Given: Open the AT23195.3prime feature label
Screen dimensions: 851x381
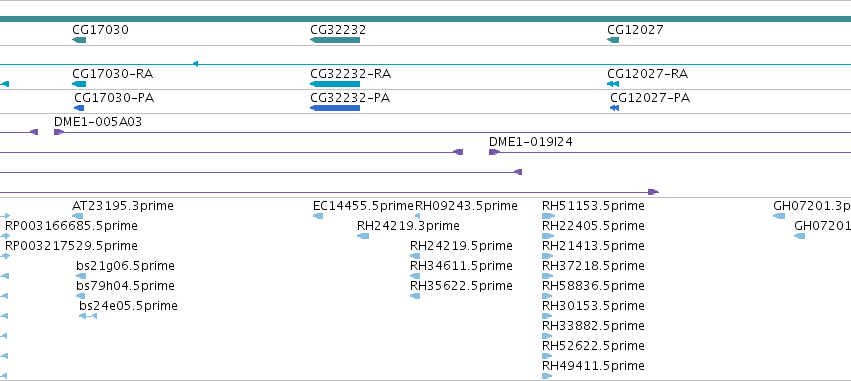Looking at the screenshot, I should [x=123, y=206].
